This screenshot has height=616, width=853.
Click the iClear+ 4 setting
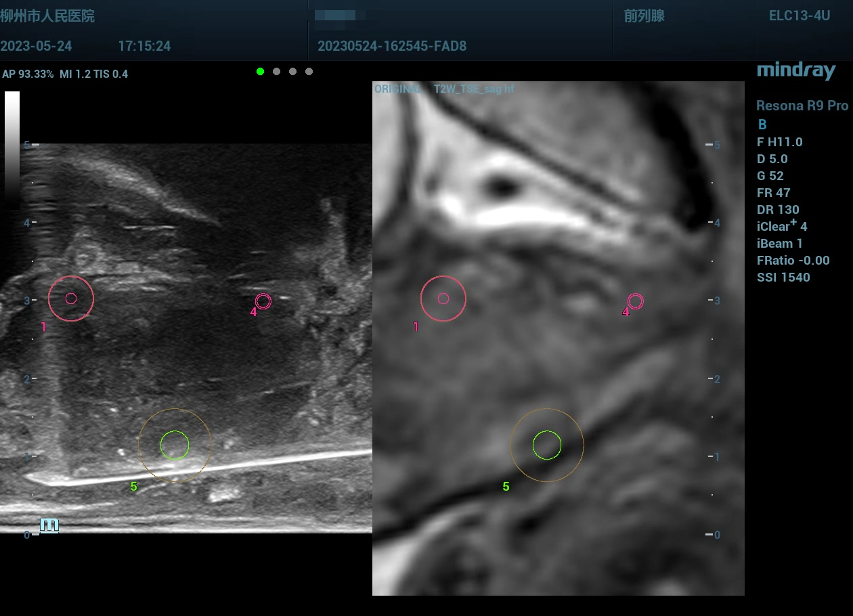(x=782, y=226)
